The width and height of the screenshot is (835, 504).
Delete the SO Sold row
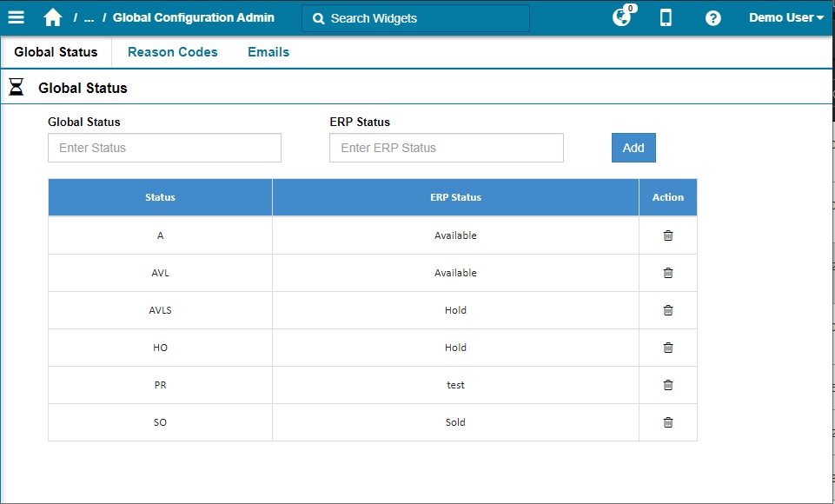pos(667,422)
